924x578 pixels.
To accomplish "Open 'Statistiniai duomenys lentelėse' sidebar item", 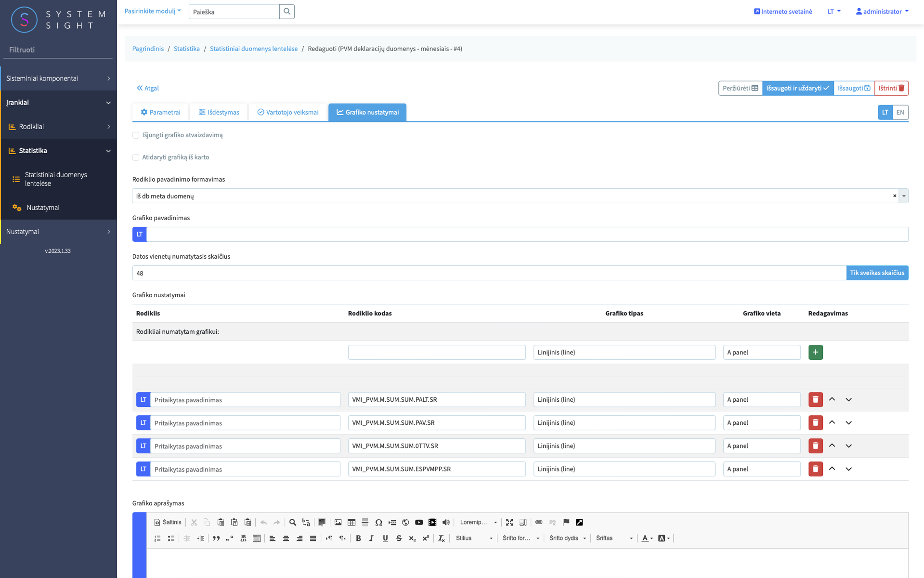I will click(x=58, y=179).
